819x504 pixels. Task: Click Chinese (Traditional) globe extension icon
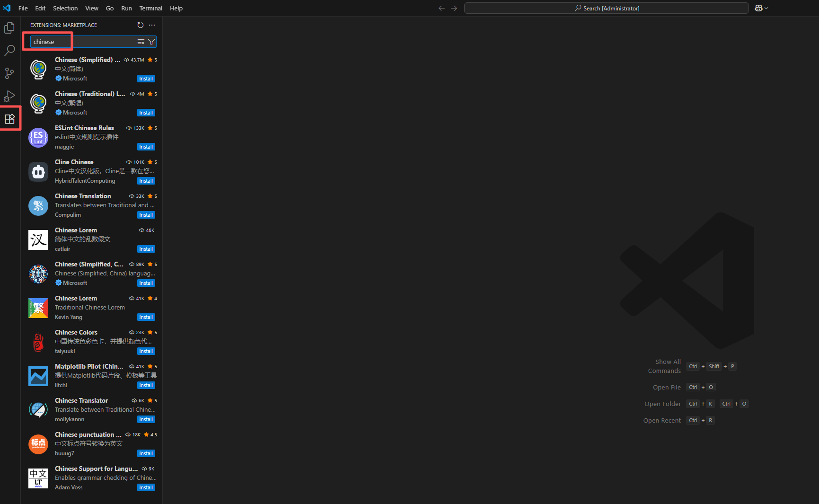pyautogui.click(x=38, y=103)
